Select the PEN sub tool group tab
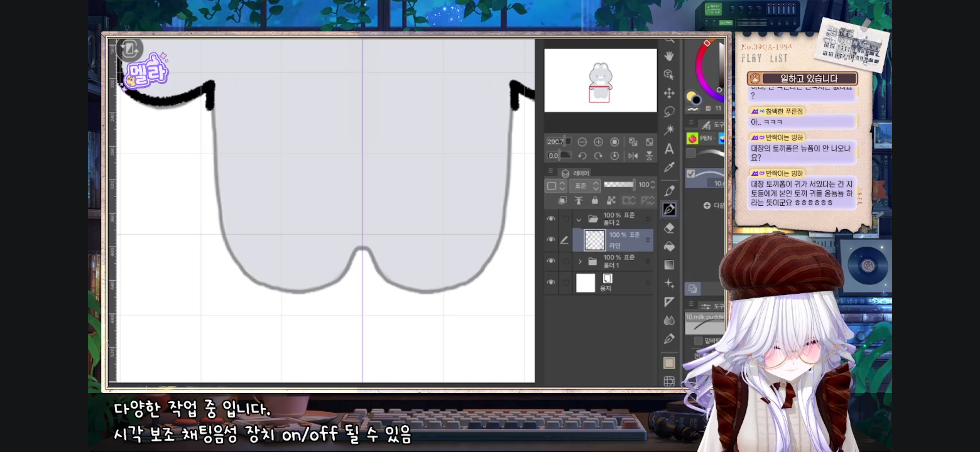This screenshot has width=980, height=452. [x=701, y=138]
